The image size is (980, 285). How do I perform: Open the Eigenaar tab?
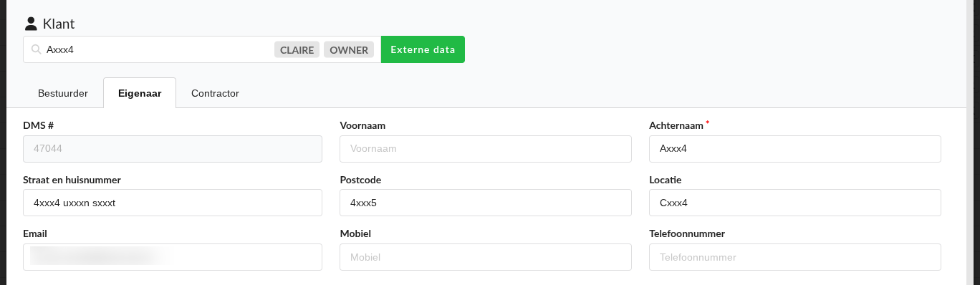[140, 93]
